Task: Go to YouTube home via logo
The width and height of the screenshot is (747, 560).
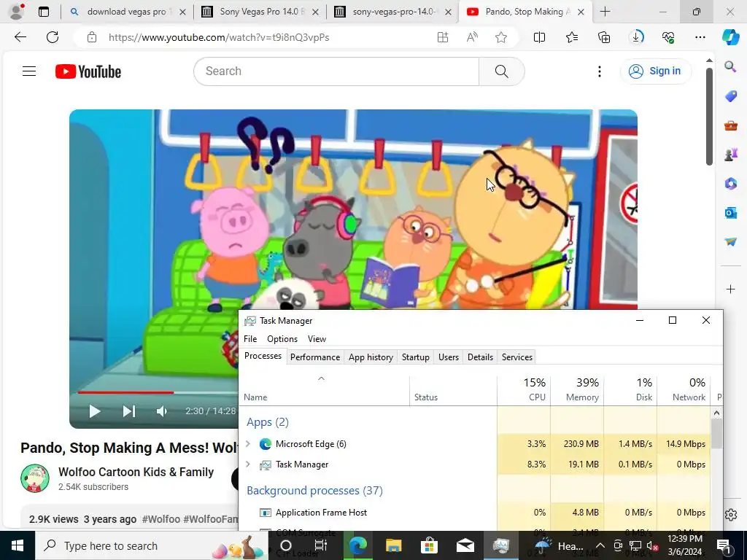Action: [x=88, y=71]
